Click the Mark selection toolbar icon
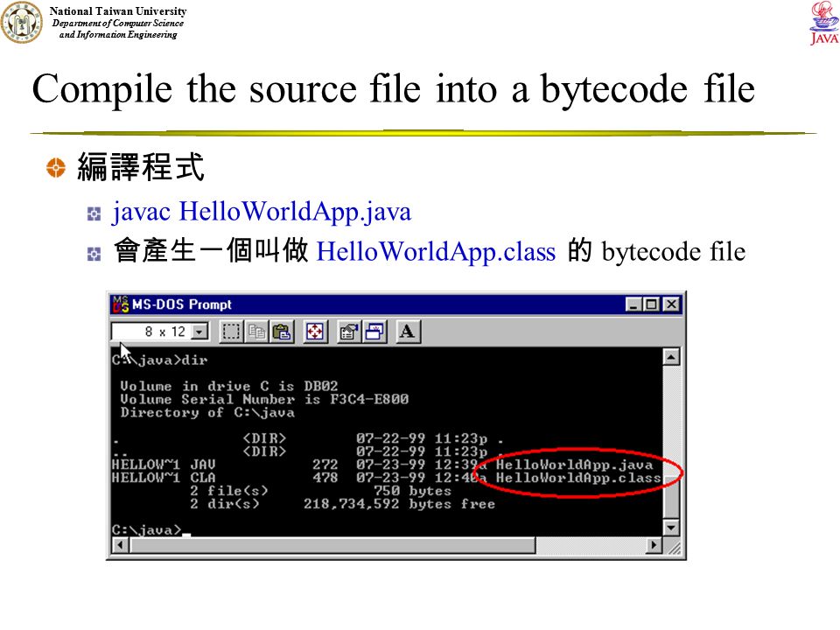 (x=231, y=332)
